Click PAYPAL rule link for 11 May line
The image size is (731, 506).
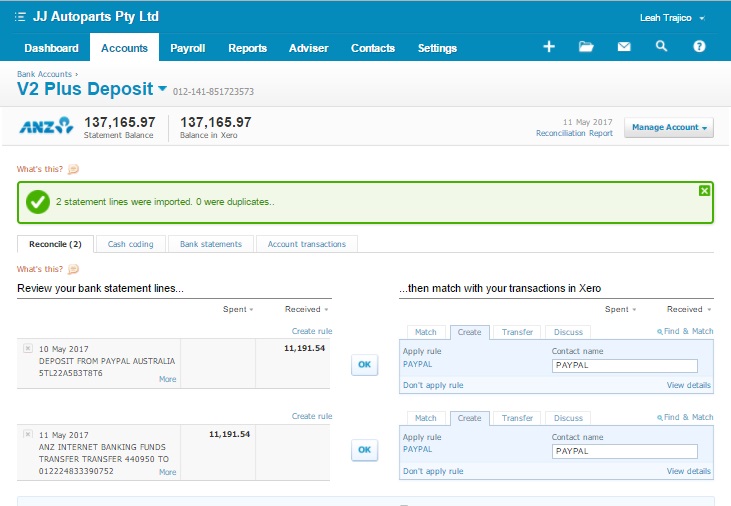tap(417, 449)
